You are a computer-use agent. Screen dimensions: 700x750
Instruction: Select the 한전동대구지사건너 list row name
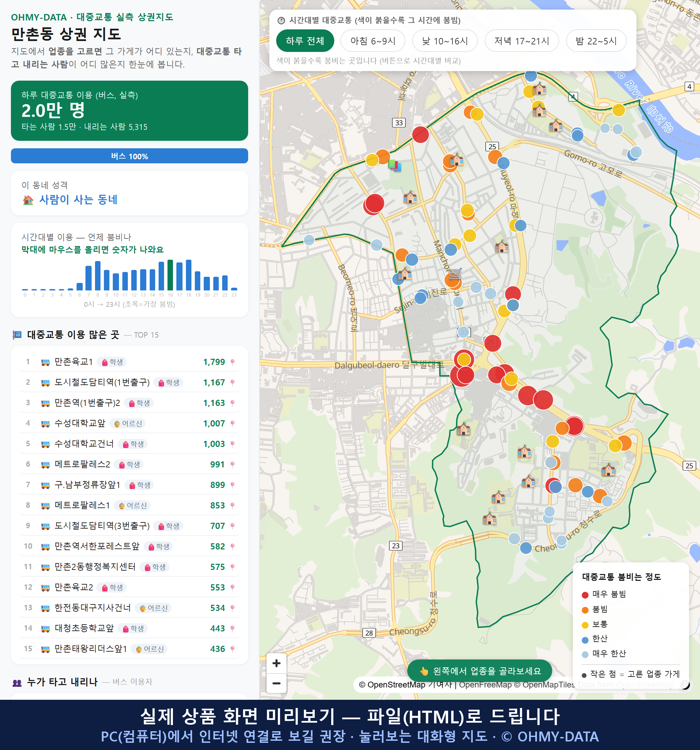click(x=93, y=608)
